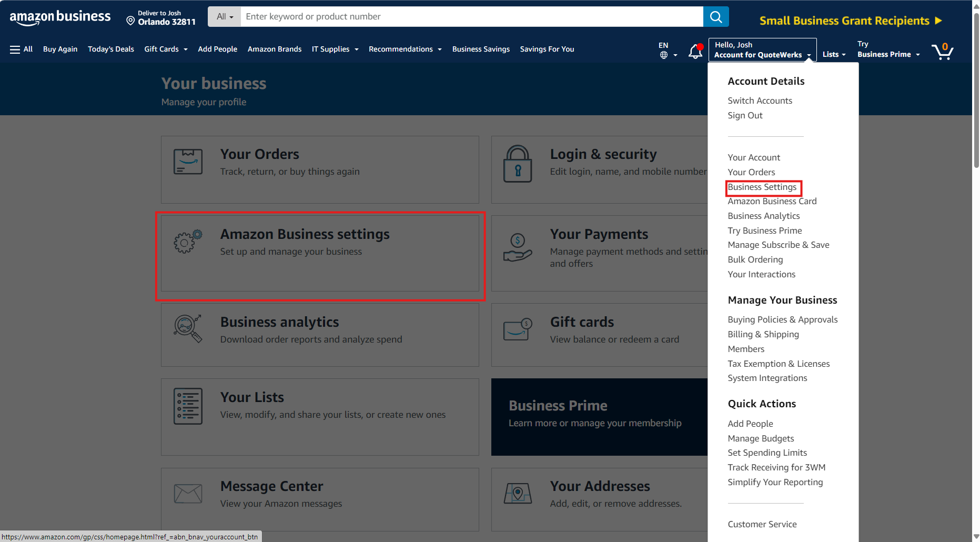Click the Gift cards icon
This screenshot has width=980, height=542.
[x=518, y=329]
